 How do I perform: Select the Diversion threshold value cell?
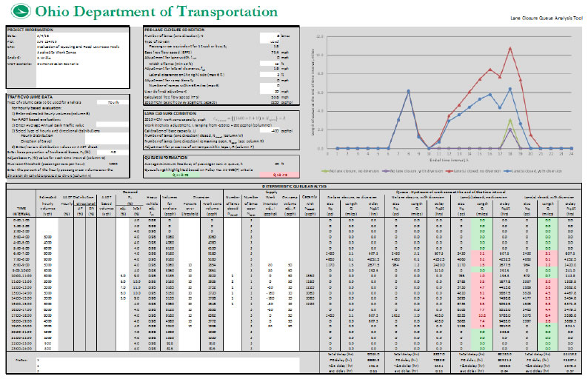[x=114, y=164]
